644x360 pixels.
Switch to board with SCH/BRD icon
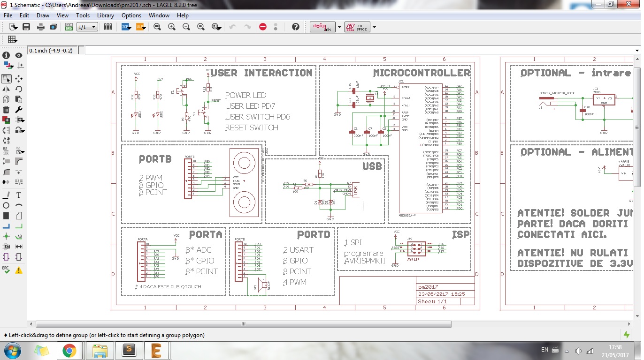pyautogui.click(x=69, y=27)
